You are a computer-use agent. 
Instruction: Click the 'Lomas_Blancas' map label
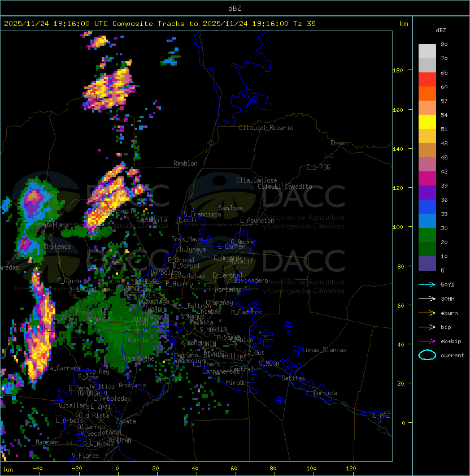pos(324,350)
